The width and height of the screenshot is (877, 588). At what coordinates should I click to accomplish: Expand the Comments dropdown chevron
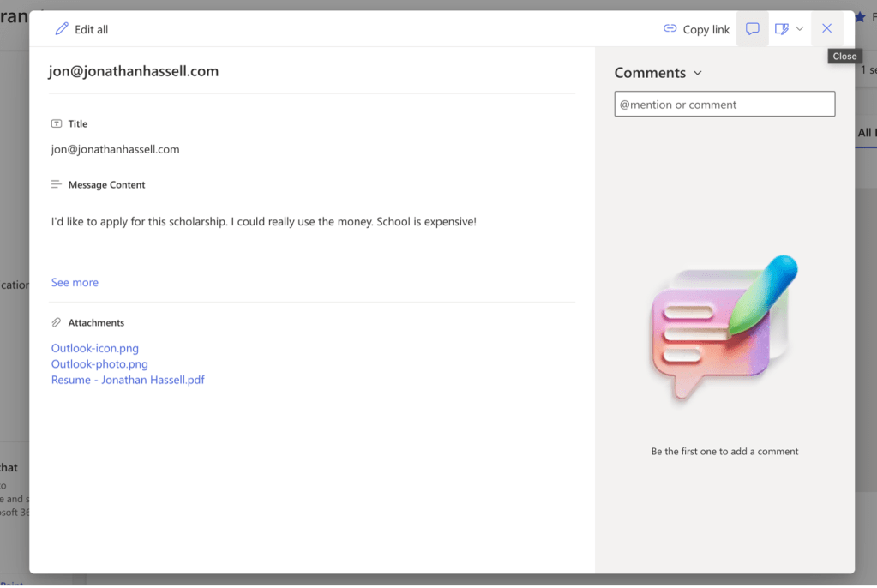698,74
